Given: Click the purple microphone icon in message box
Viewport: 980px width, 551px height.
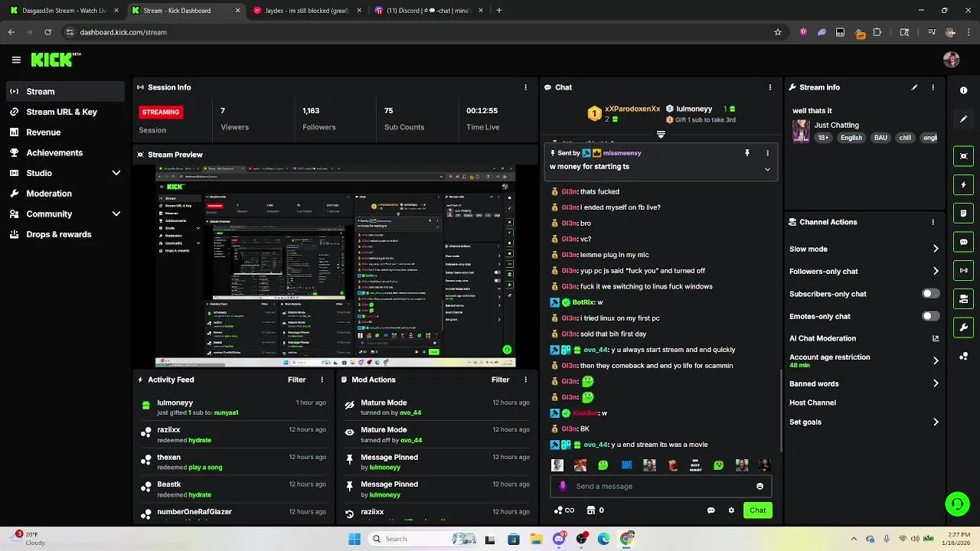Looking at the screenshot, I should click(563, 486).
